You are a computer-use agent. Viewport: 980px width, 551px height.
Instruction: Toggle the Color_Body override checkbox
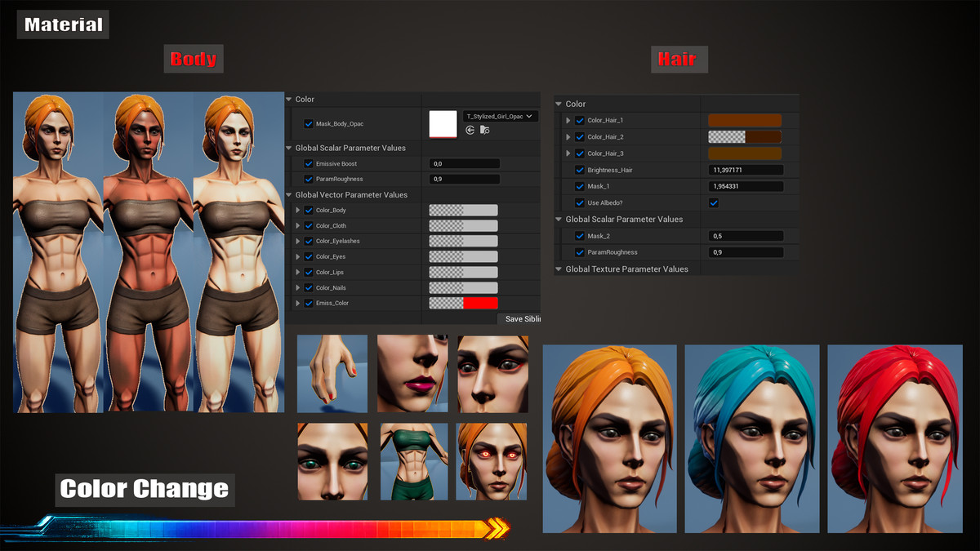[x=309, y=211]
